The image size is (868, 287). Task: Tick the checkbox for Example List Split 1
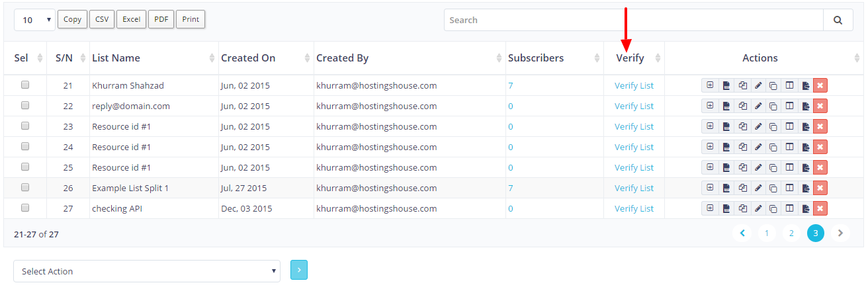click(x=25, y=188)
